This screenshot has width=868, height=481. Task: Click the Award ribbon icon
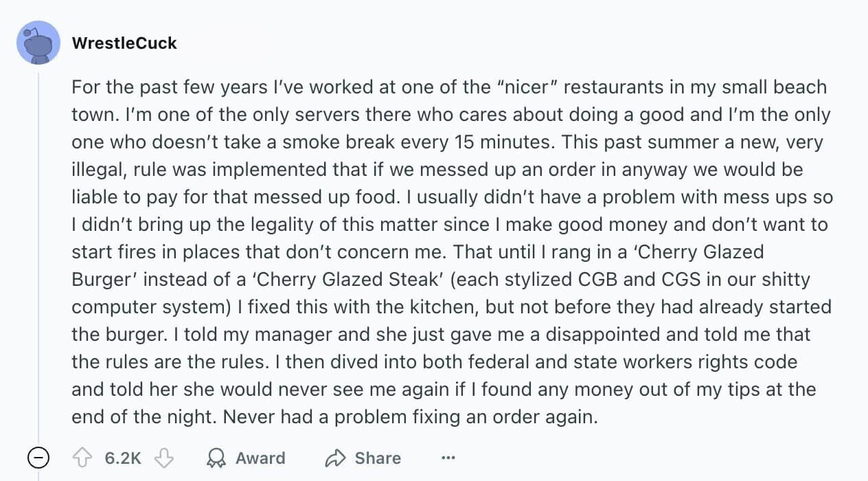pyautogui.click(x=215, y=458)
